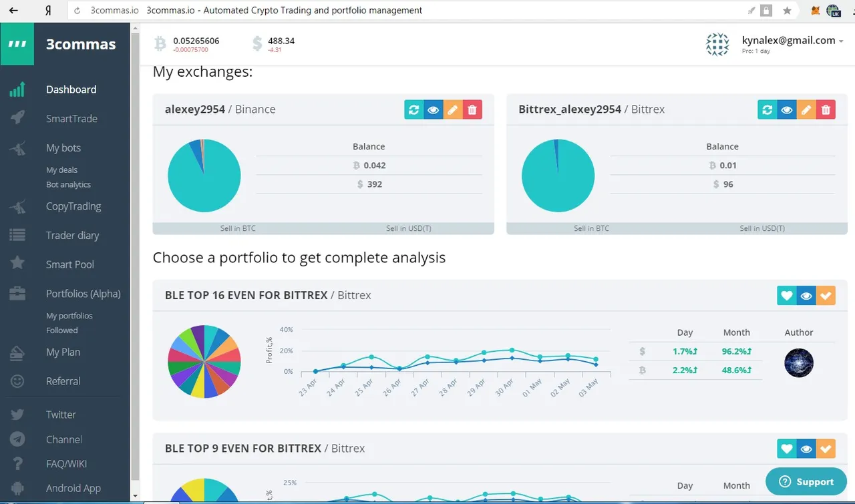
Task: Click Sell in BTC under Binance account
Action: (238, 228)
